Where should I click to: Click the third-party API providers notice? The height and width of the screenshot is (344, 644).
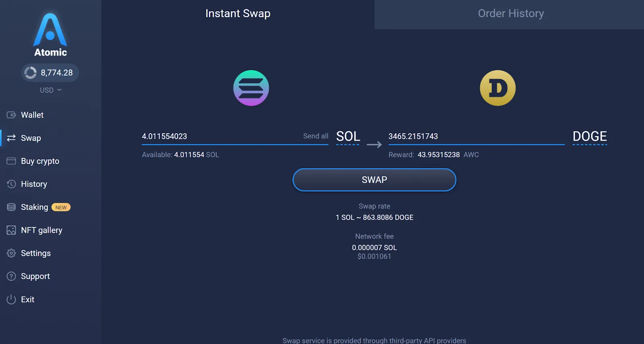click(x=374, y=340)
